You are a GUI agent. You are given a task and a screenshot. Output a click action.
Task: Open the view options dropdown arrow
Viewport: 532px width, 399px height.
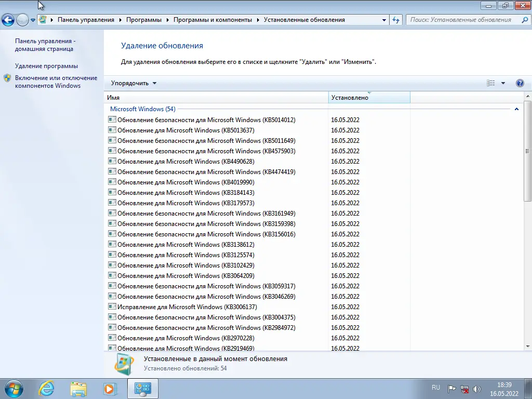[x=503, y=83]
